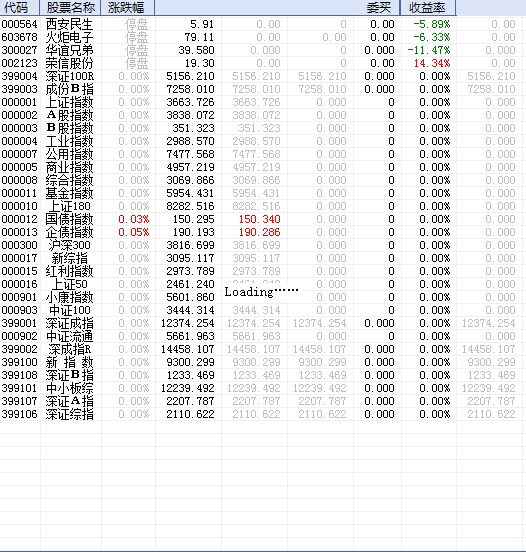Click price 3663.726 in black

click(190, 102)
